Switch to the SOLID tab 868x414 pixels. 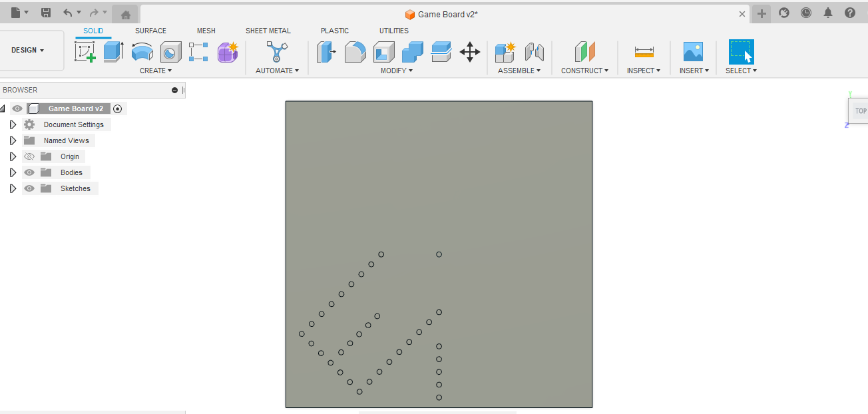[x=93, y=31]
